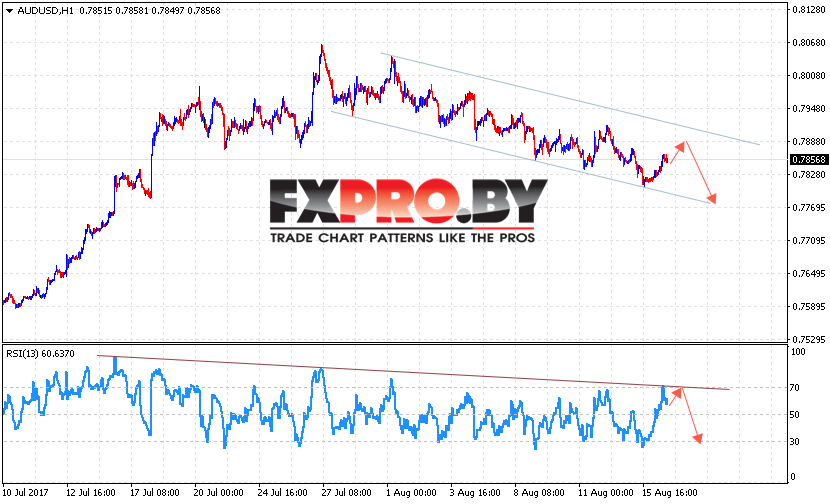The width and height of the screenshot is (830, 504).
Task: Select price axis label 0.75295
Action: [x=809, y=339]
